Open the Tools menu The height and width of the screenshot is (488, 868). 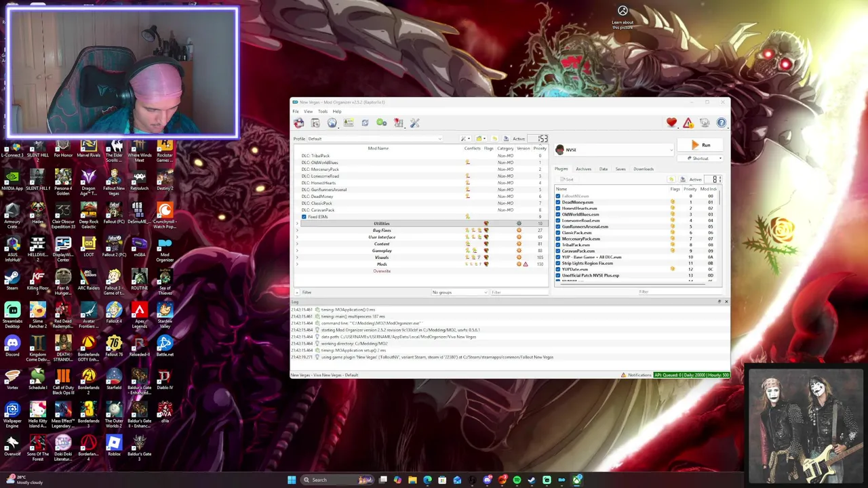point(323,111)
